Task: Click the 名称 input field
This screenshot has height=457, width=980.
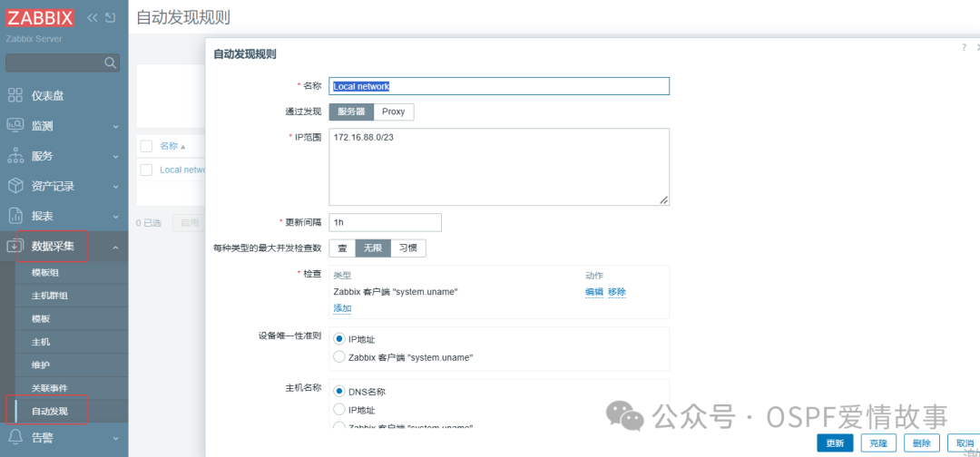Action: pyautogui.click(x=499, y=86)
